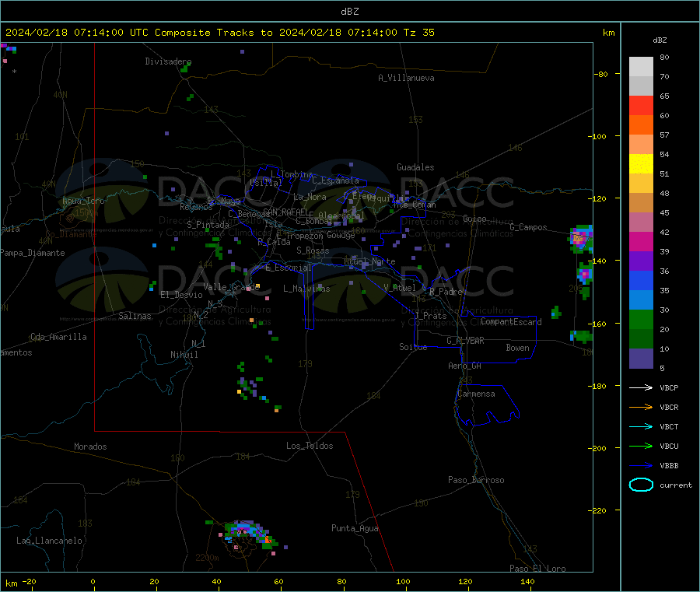
Task: Click the Lag.Llancanelo label
Action: click(49, 541)
